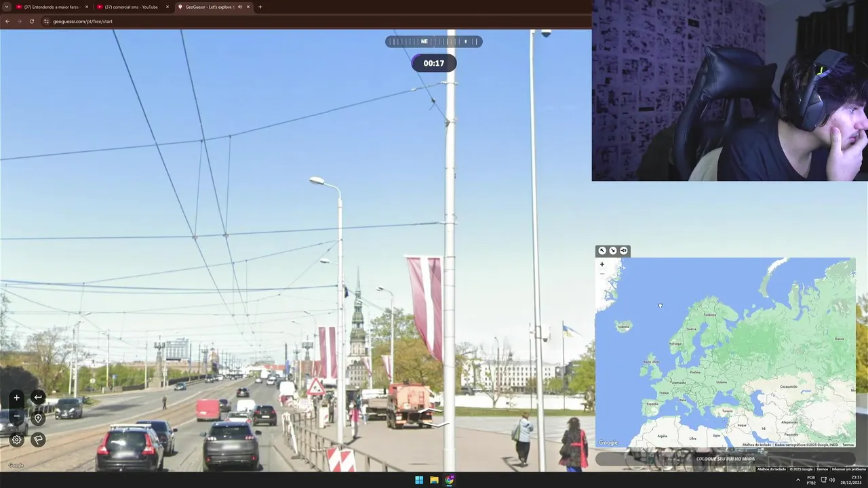
Task: Zoom in the guess map with plus
Action: (602, 264)
